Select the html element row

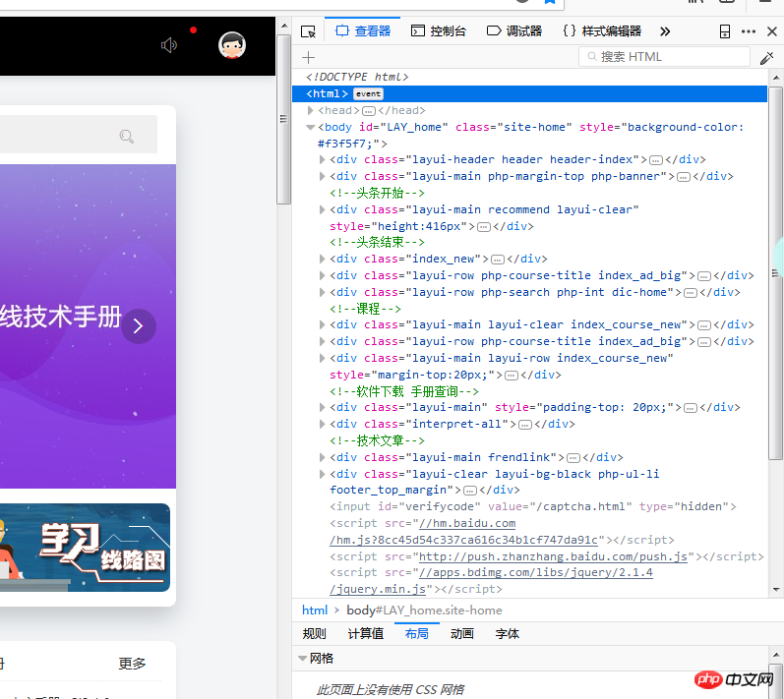[529, 94]
